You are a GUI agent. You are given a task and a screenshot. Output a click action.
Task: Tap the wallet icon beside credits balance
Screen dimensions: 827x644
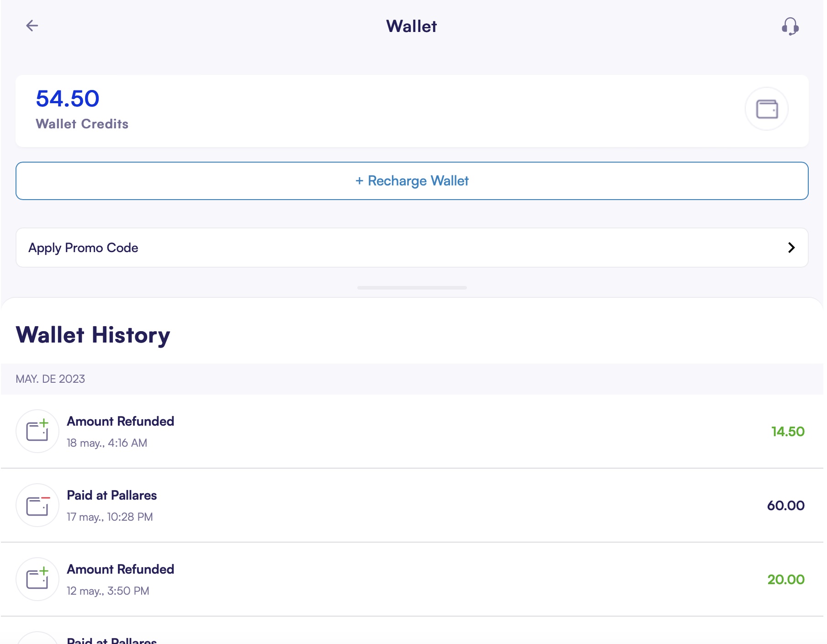tap(766, 109)
